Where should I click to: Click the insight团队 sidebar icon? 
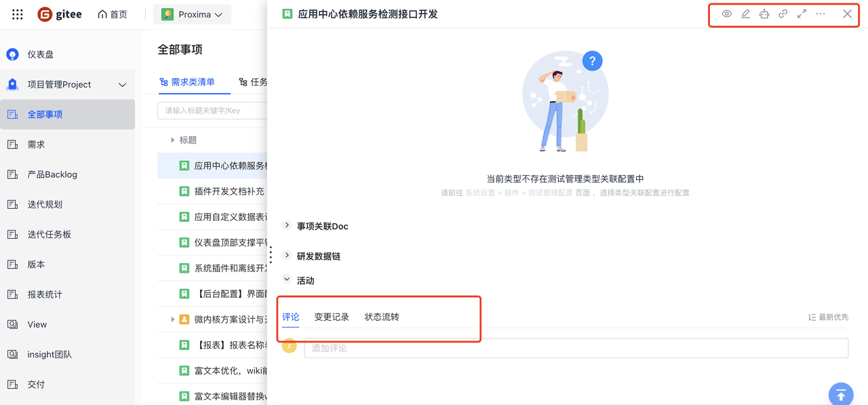click(x=12, y=354)
